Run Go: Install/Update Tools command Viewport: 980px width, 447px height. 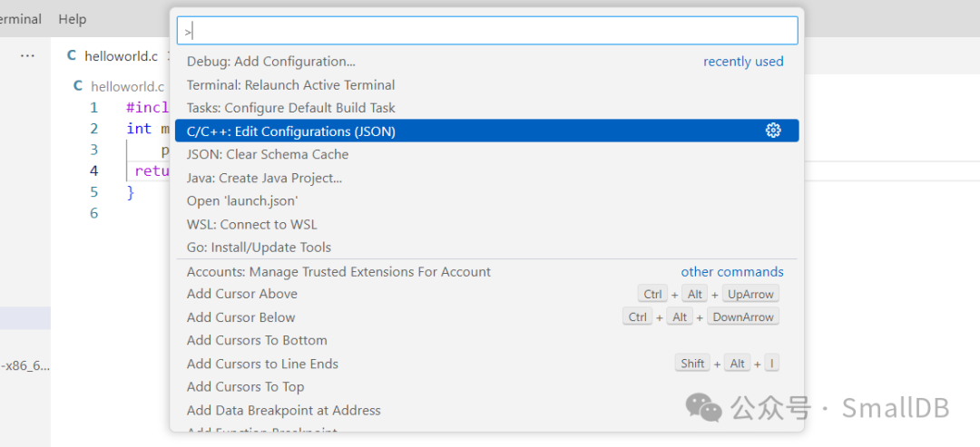(x=259, y=248)
